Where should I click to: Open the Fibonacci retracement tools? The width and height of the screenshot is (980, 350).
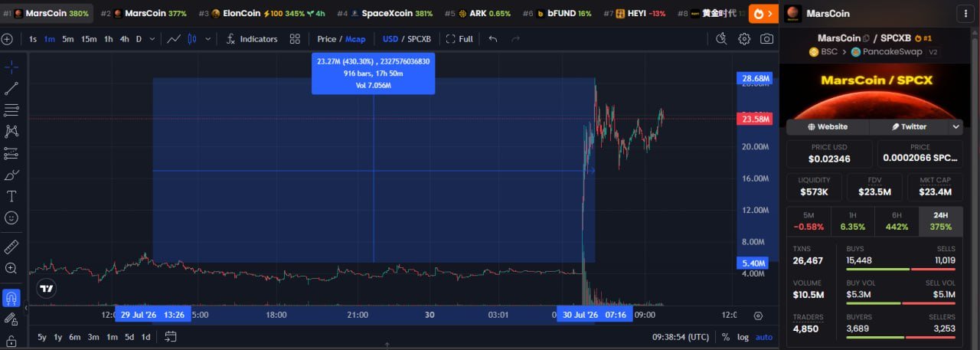11,110
